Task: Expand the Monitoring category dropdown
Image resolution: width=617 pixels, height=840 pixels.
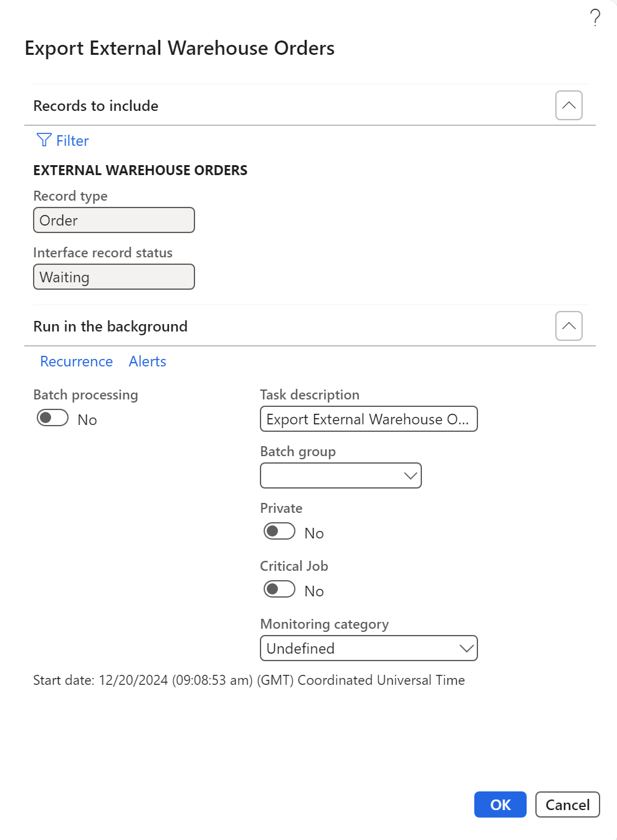Action: point(368,648)
